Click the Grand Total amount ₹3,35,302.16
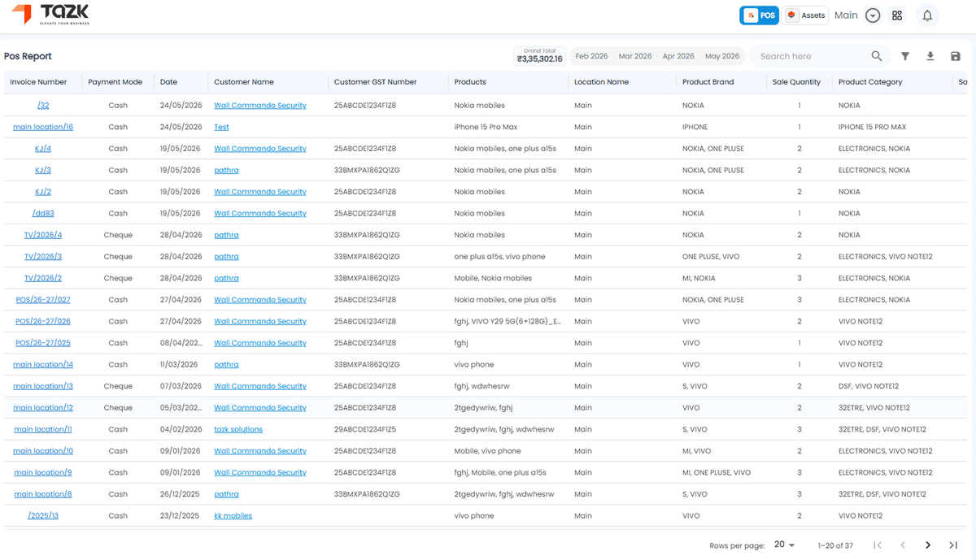Screen dimensions: 976x560 coord(540,59)
